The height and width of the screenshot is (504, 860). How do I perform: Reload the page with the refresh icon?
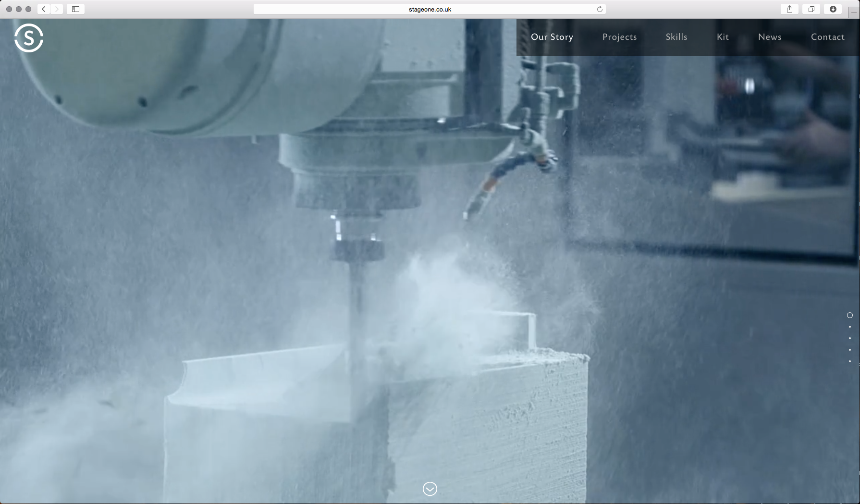[x=600, y=9]
